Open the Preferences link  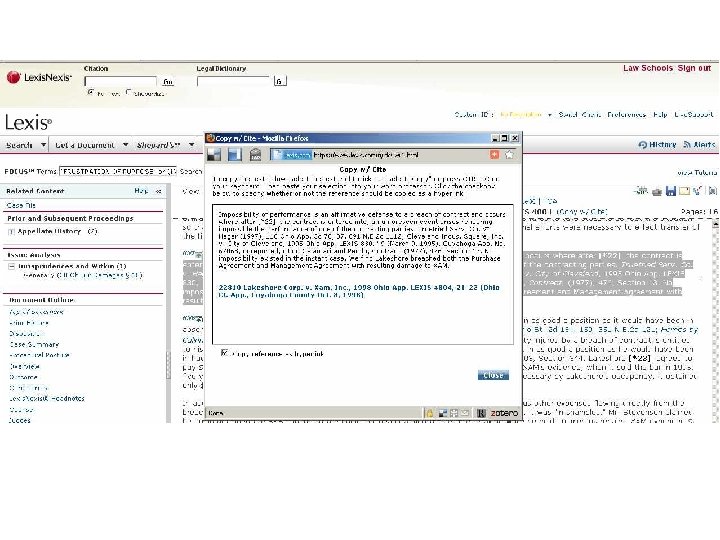(626, 114)
